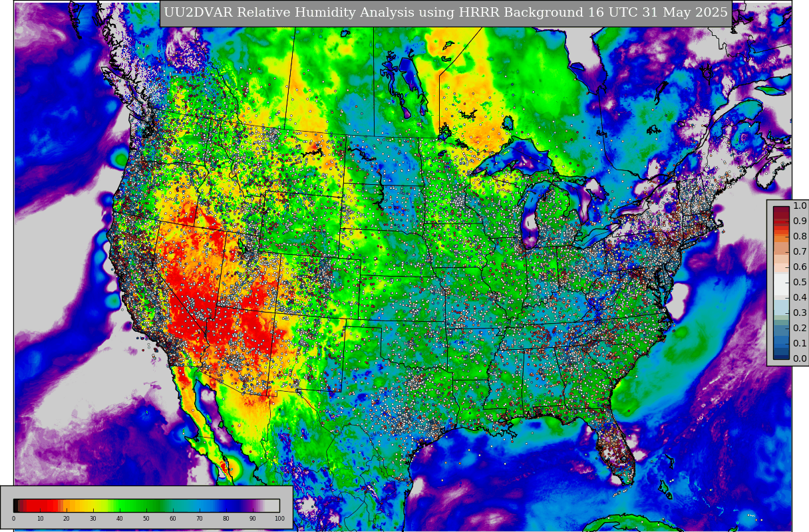
Task: Click the "0.2" label on right colorbar
Action: coord(800,329)
